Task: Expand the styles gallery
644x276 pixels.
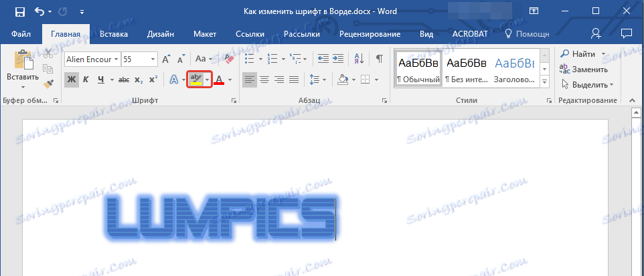Action: [x=545, y=82]
